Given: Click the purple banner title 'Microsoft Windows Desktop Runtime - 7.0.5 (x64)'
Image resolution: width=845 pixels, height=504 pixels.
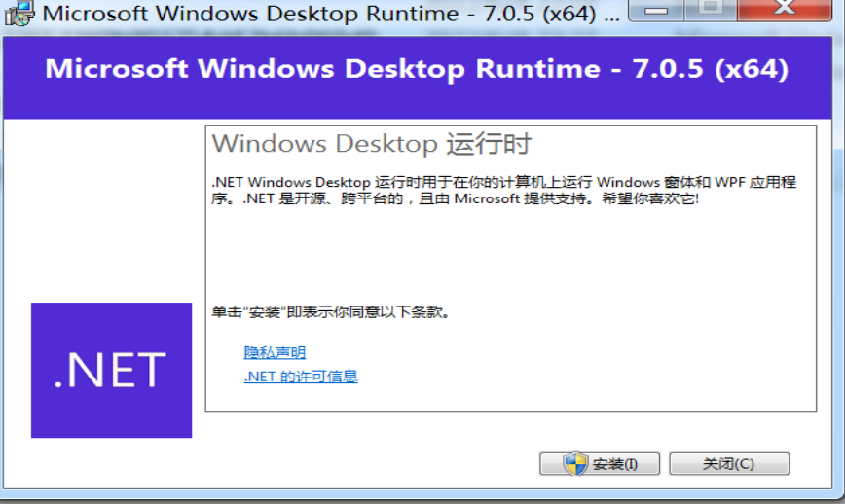Looking at the screenshot, I should 417,69.
